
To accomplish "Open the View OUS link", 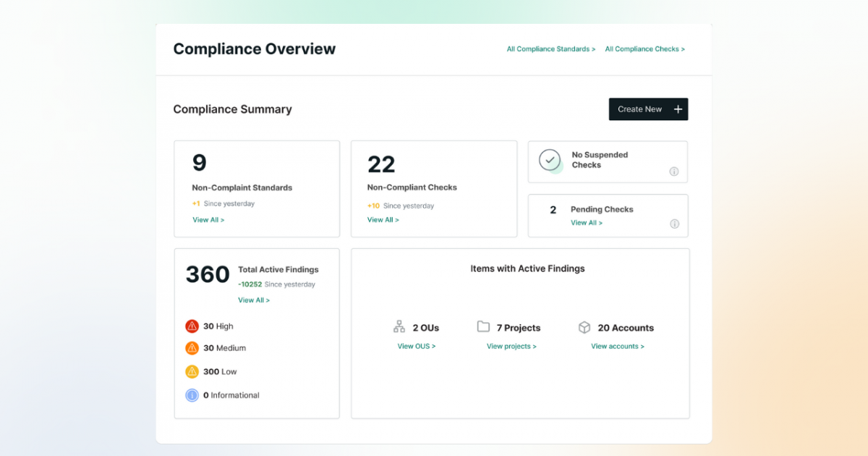I will point(416,346).
